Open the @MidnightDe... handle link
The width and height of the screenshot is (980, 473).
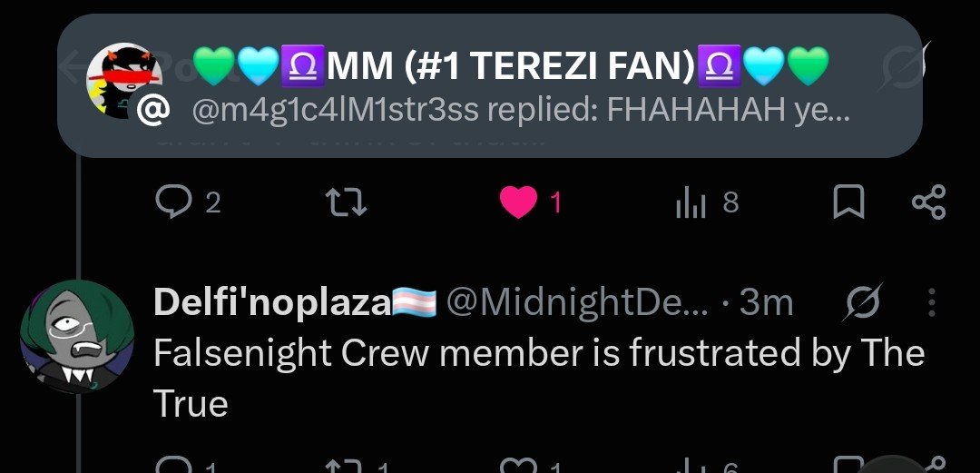click(577, 303)
